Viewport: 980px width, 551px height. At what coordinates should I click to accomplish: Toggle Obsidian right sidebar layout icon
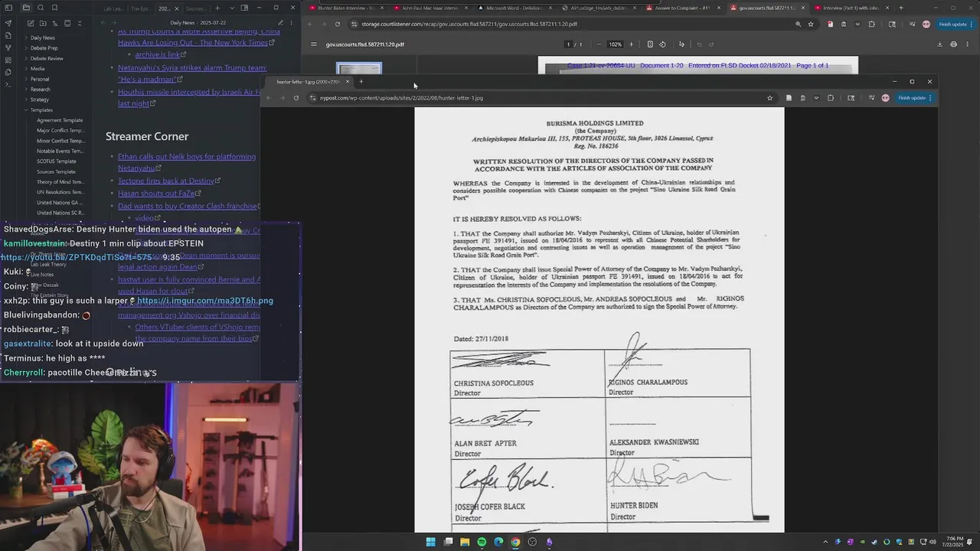pos(244,8)
